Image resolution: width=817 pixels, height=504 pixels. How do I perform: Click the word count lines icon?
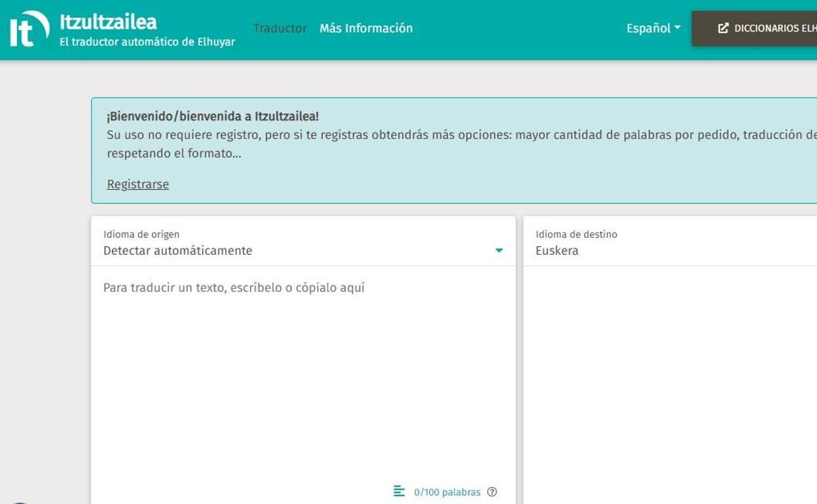(x=399, y=491)
